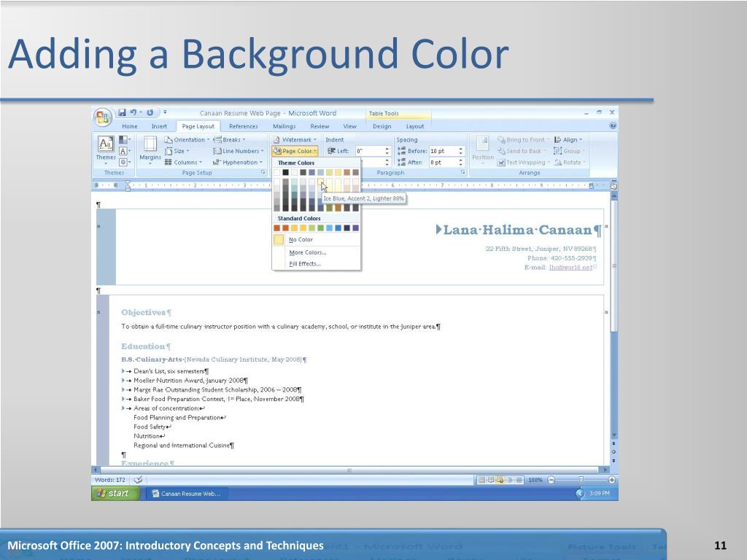
Task: Open Microsoft Word Help
Action: [613, 126]
